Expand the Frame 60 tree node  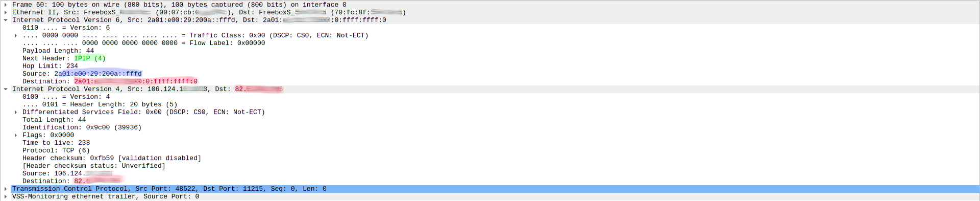(6, 5)
